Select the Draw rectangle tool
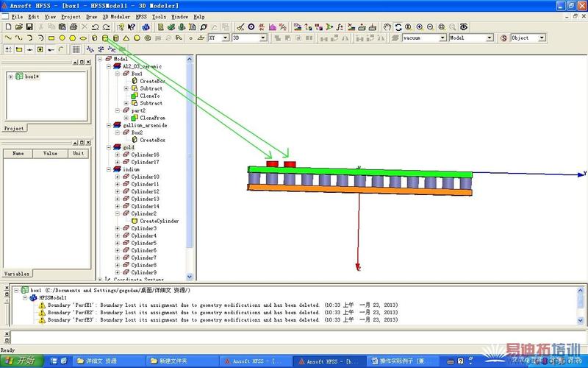 [x=51, y=38]
